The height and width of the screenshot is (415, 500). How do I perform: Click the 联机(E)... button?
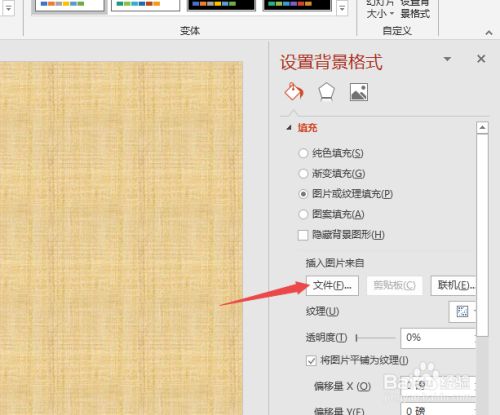[453, 285]
